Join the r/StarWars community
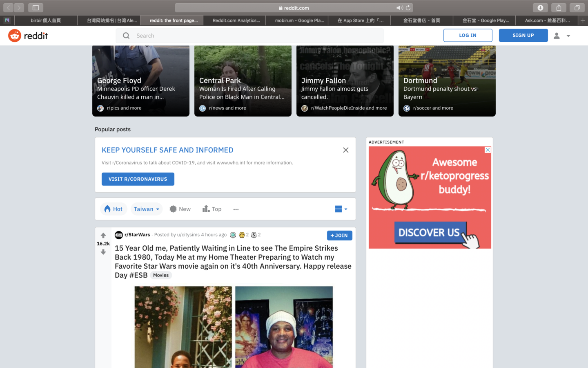588x368 pixels. point(339,236)
